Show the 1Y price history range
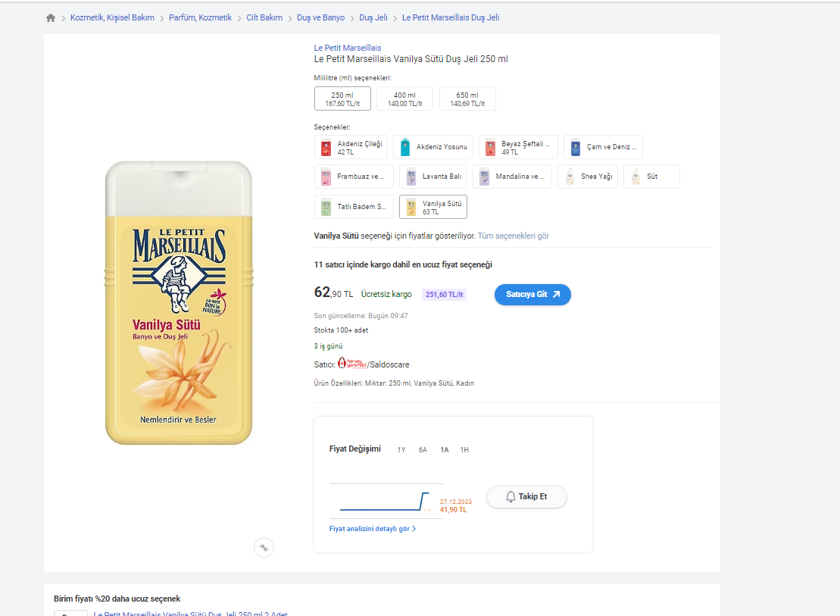The height and width of the screenshot is (616, 840). click(x=401, y=450)
